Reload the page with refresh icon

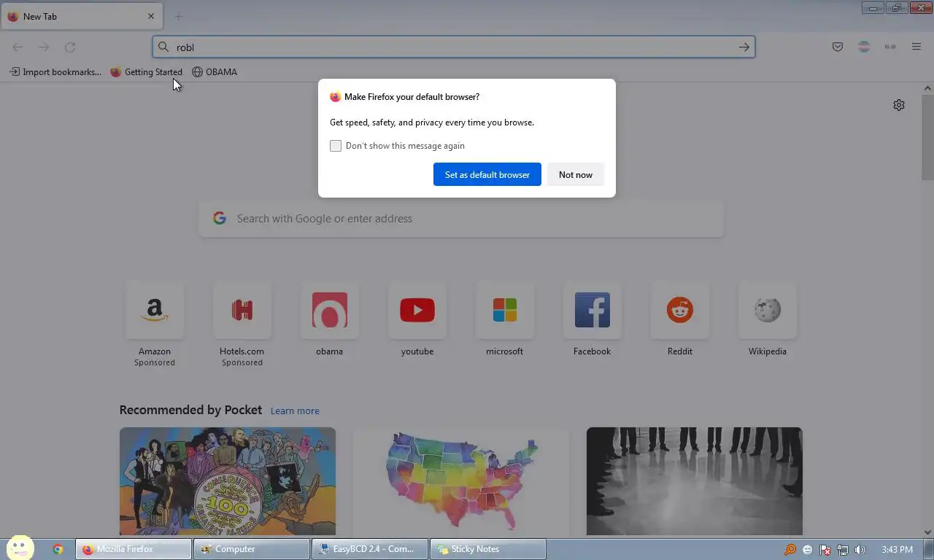click(70, 47)
